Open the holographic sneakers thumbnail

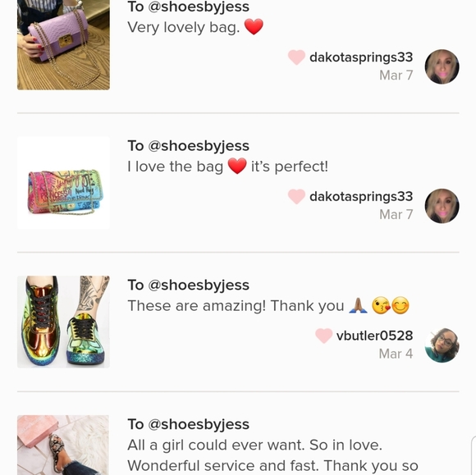63,322
